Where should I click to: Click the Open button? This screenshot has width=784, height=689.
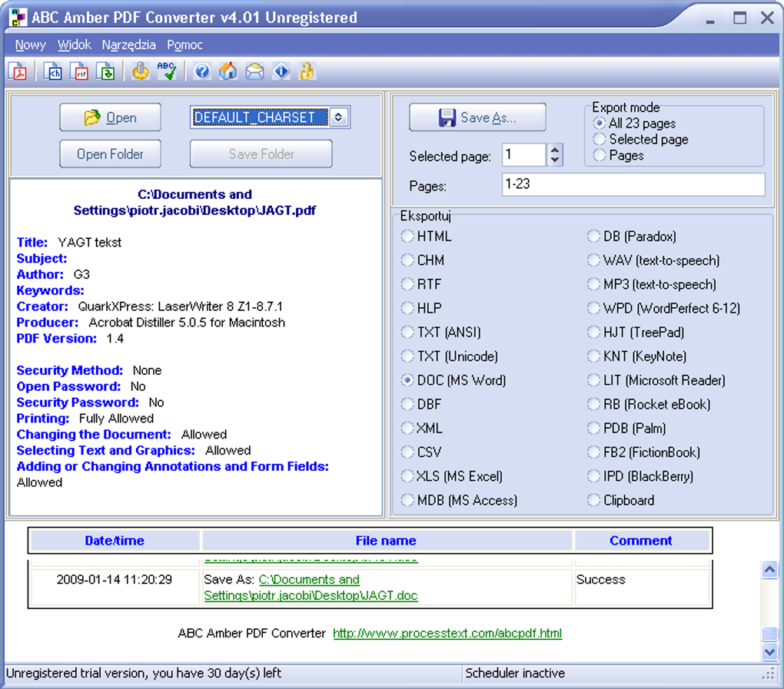pyautogui.click(x=110, y=118)
